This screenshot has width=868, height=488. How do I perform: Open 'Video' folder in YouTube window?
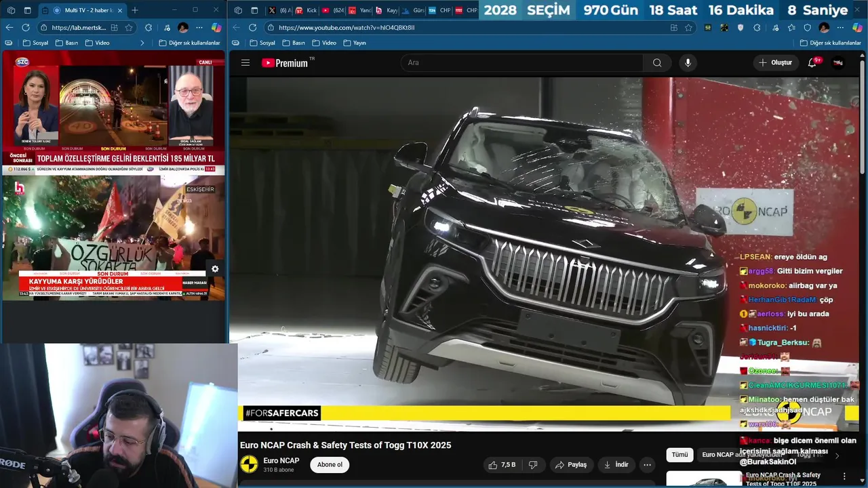(x=324, y=43)
